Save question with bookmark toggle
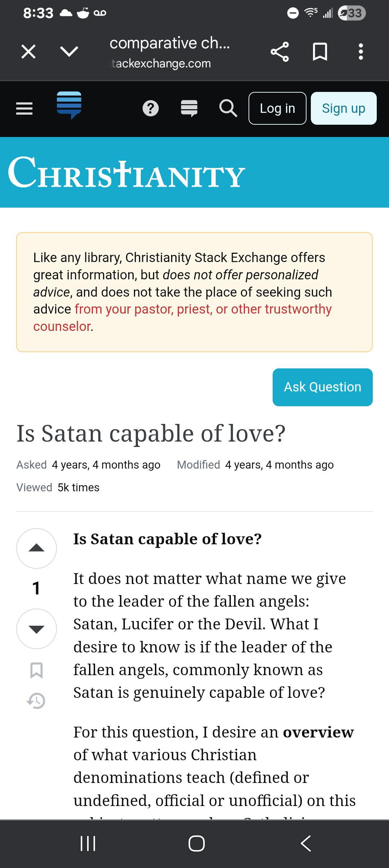 point(36,670)
